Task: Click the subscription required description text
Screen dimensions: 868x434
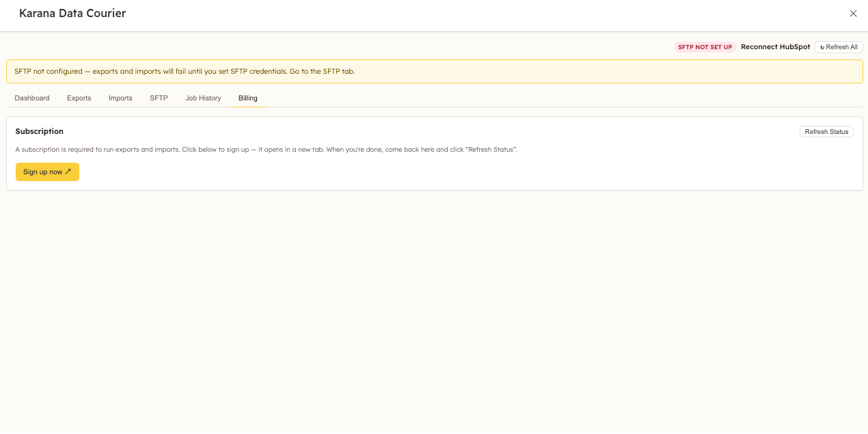Action: pos(267,150)
